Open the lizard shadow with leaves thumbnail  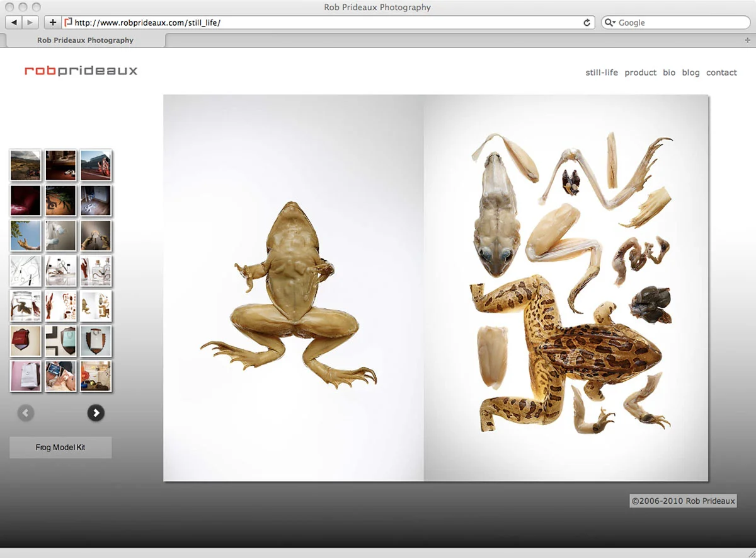click(x=60, y=201)
